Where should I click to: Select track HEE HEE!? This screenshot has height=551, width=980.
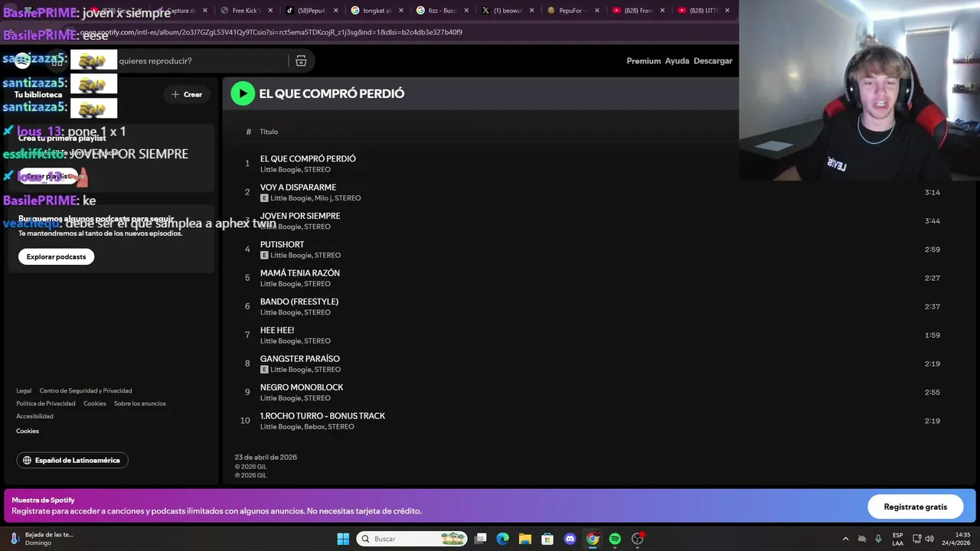click(x=276, y=331)
